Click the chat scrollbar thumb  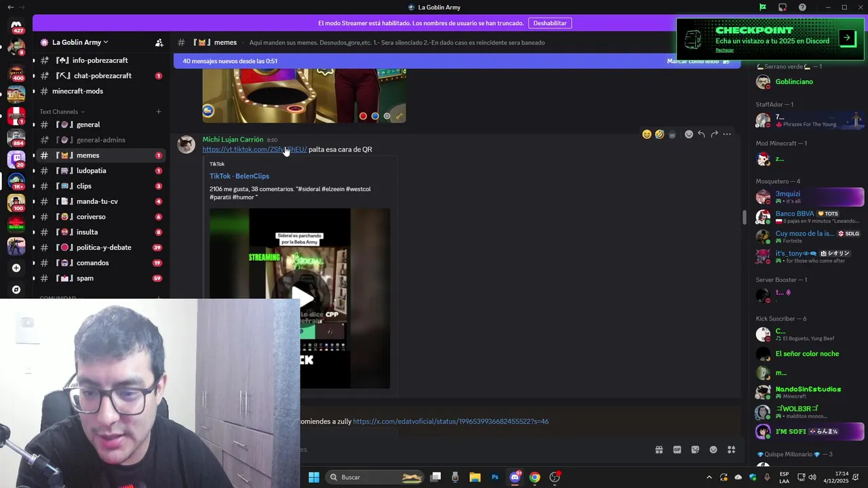pos(744,218)
